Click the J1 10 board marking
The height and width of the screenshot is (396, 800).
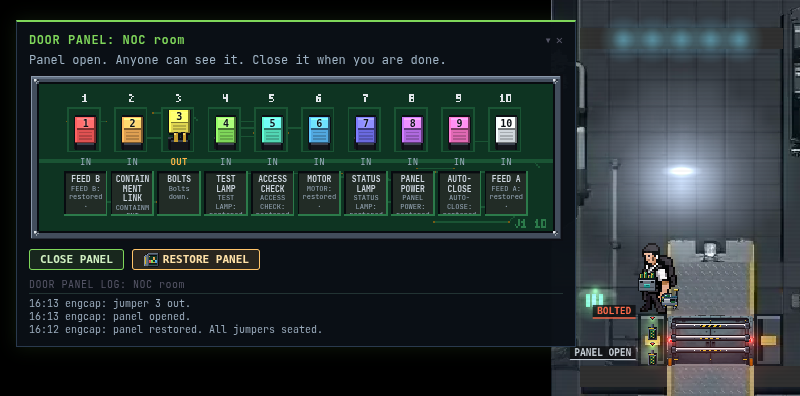coord(531,224)
